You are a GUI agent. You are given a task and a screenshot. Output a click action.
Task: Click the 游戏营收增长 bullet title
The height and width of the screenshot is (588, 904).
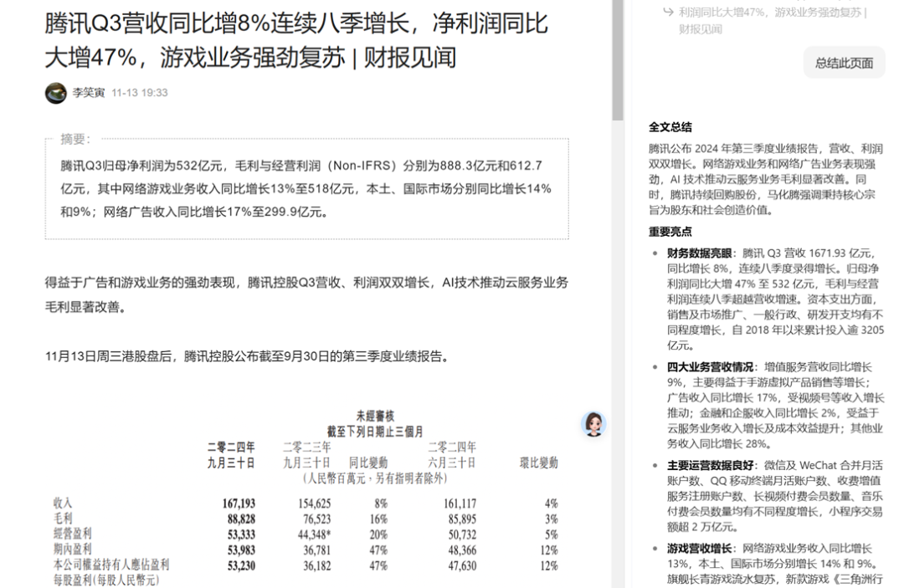pyautogui.click(x=699, y=548)
